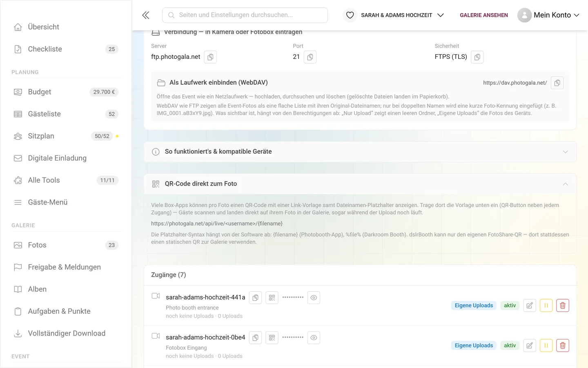Click the GALERIE ANSEHEN link

click(484, 15)
